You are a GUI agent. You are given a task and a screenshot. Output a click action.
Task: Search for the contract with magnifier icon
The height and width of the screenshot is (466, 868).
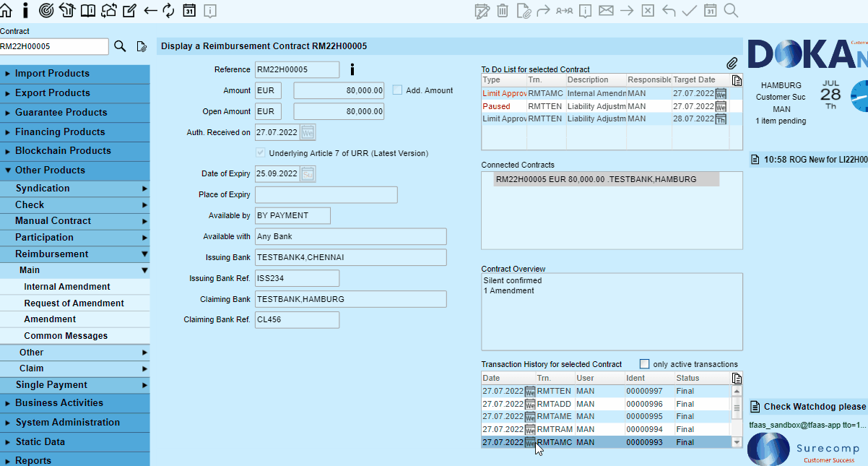(121, 46)
